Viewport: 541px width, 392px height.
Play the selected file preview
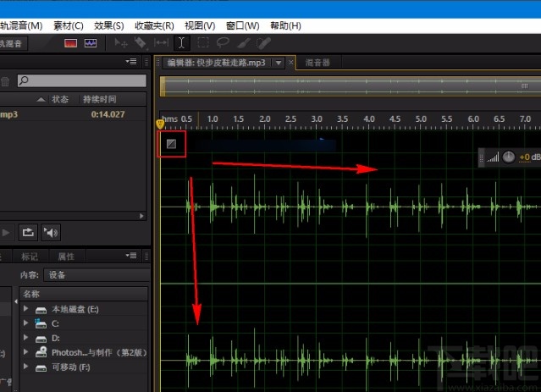(6, 233)
